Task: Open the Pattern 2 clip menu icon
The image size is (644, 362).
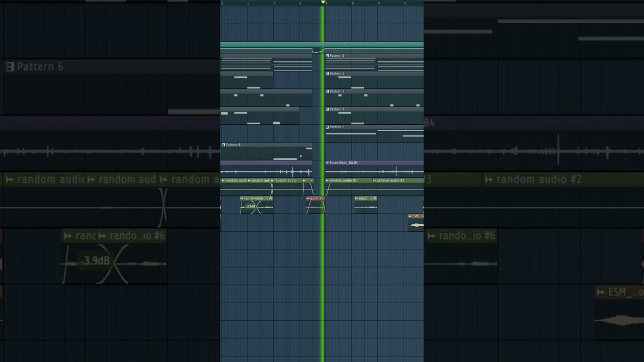Action: click(x=328, y=73)
